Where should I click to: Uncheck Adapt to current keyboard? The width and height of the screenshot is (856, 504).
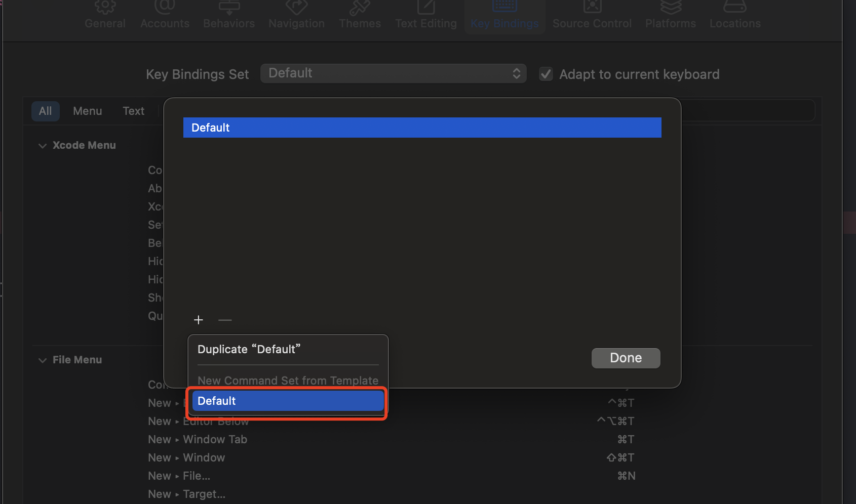546,74
